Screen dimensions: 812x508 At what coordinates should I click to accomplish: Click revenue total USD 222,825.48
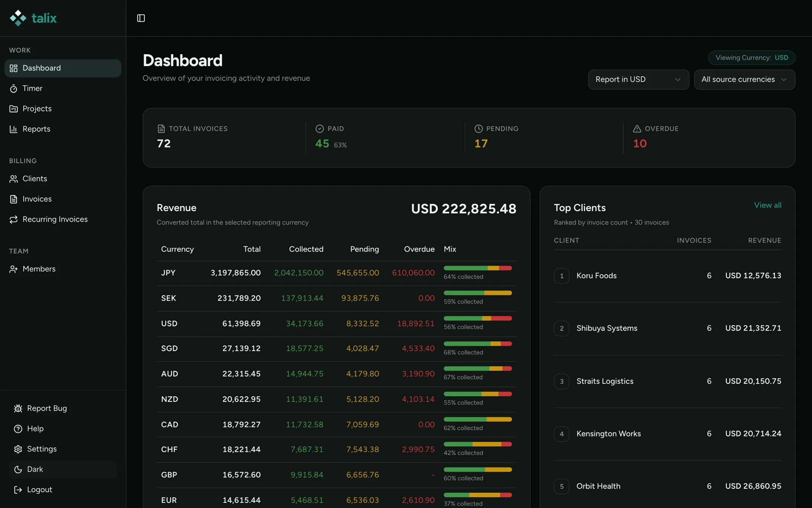pos(464,208)
